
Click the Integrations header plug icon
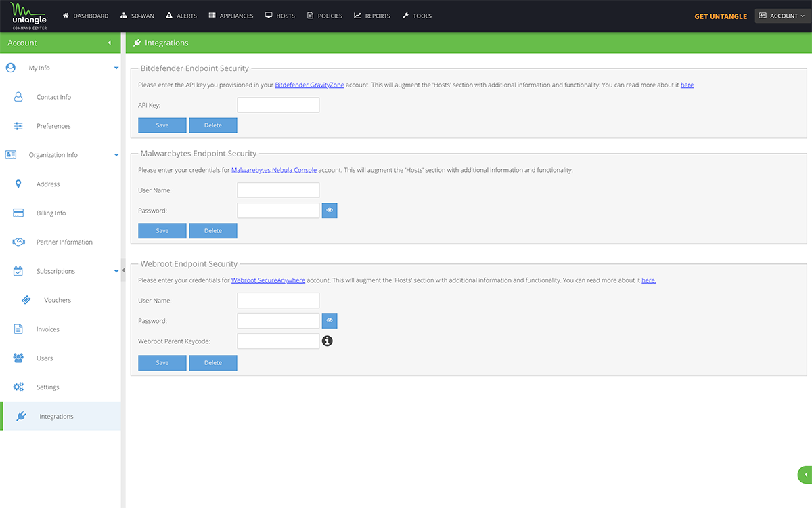pos(137,43)
